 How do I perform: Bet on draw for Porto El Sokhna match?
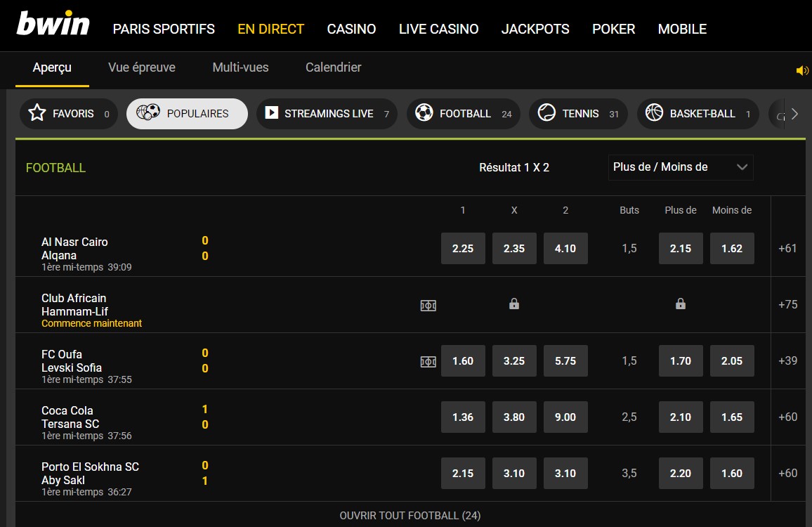click(514, 473)
